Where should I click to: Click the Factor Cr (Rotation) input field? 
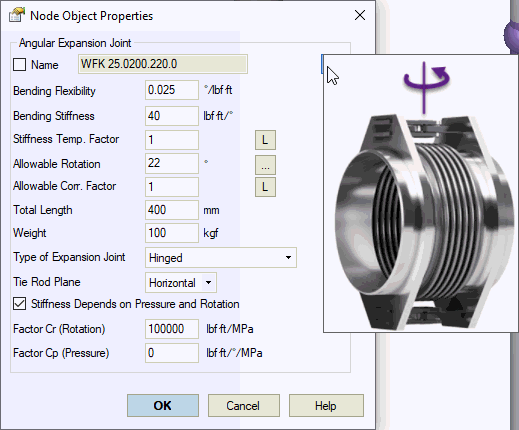[172, 329]
